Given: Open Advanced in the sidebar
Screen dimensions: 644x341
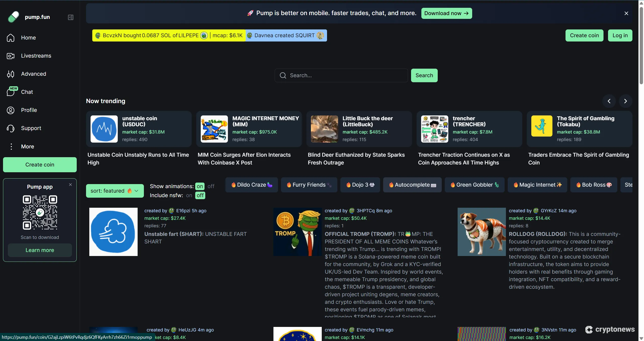Looking at the screenshot, I should tap(34, 74).
